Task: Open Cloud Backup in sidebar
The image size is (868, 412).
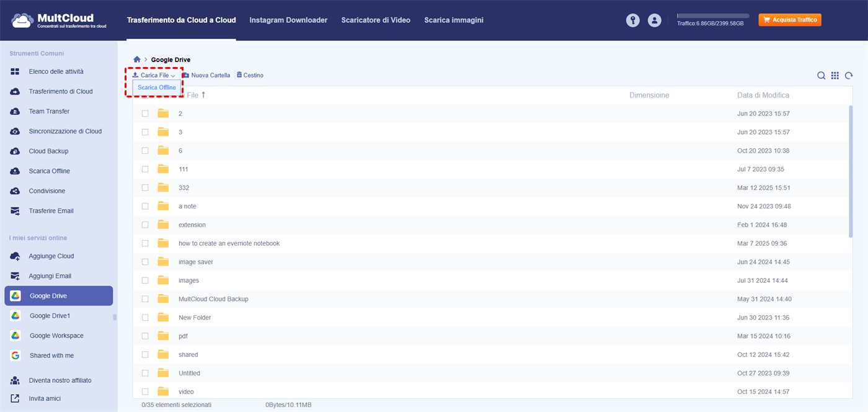Action: pos(48,151)
